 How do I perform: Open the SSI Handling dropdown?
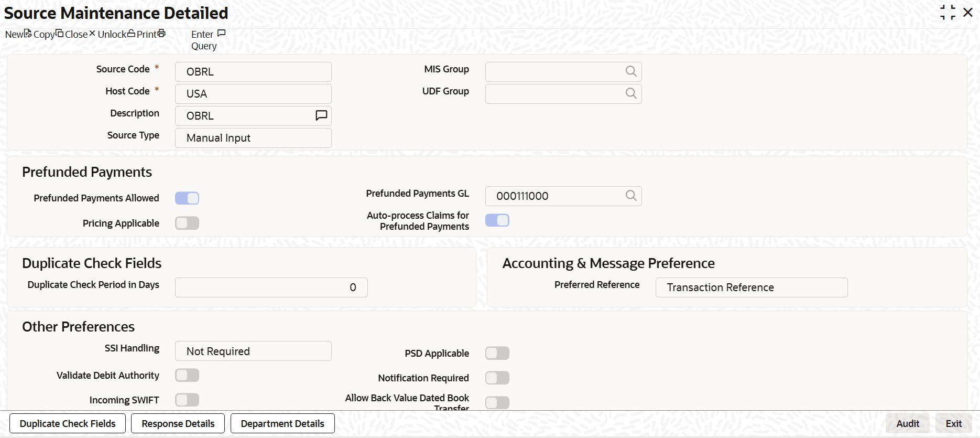click(x=253, y=351)
